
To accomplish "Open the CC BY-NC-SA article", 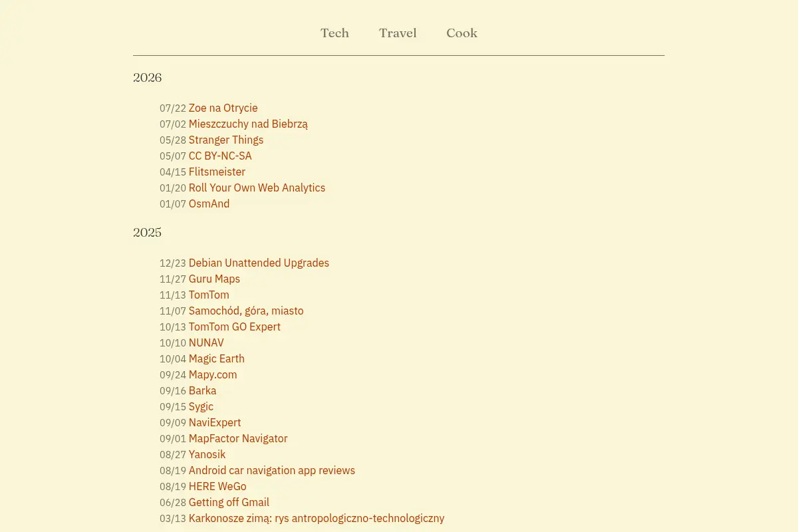I will pos(220,156).
